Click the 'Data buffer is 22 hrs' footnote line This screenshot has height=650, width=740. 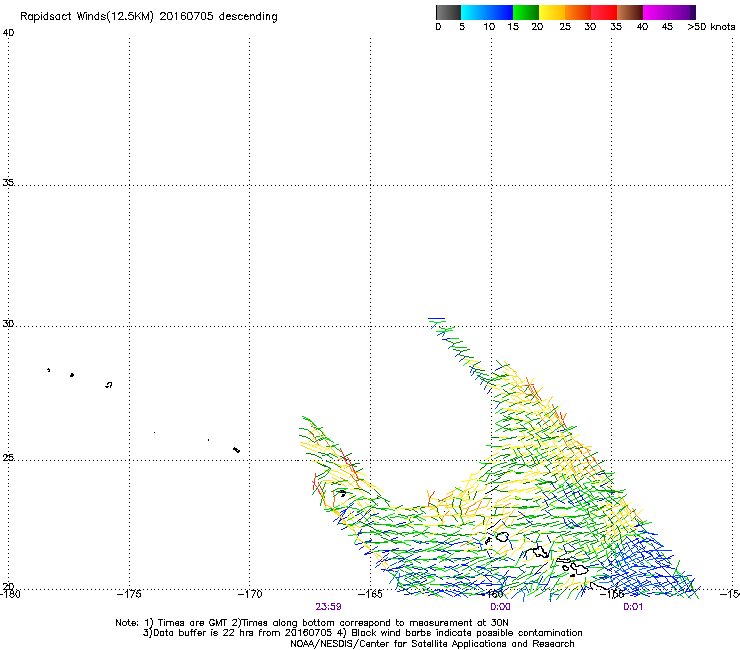(362, 633)
